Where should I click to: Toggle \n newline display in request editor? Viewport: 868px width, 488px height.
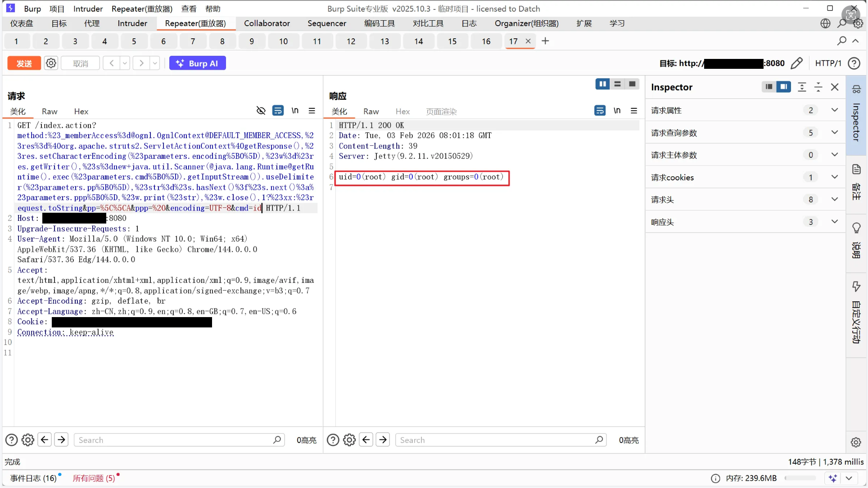pos(295,111)
